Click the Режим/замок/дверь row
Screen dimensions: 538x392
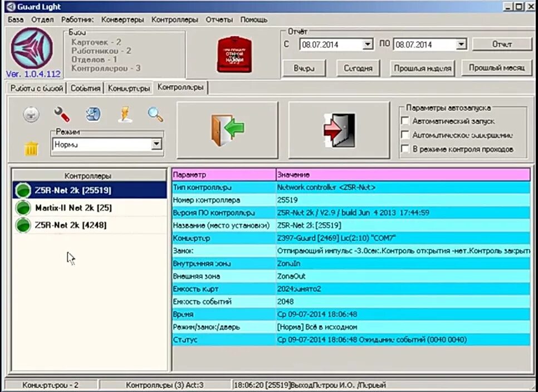click(351, 327)
